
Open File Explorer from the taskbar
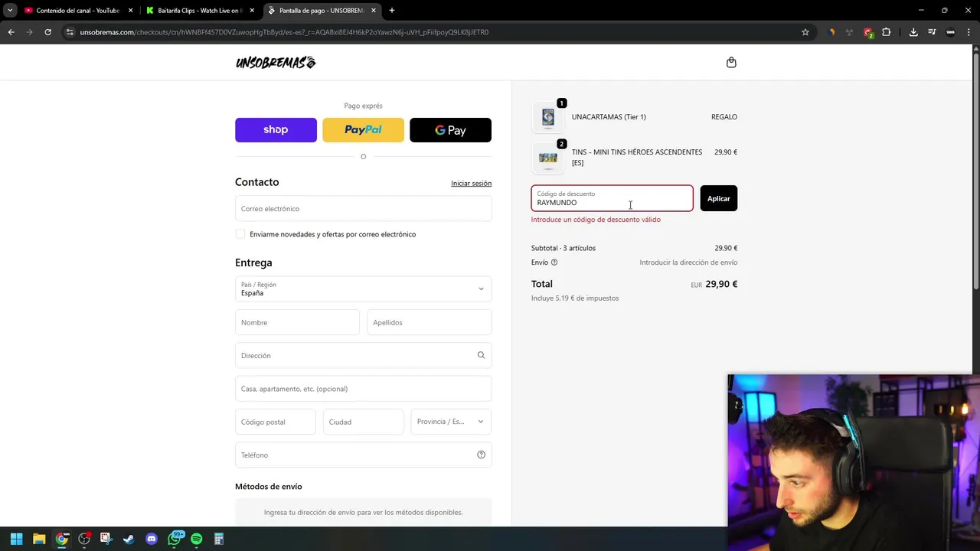click(x=39, y=539)
